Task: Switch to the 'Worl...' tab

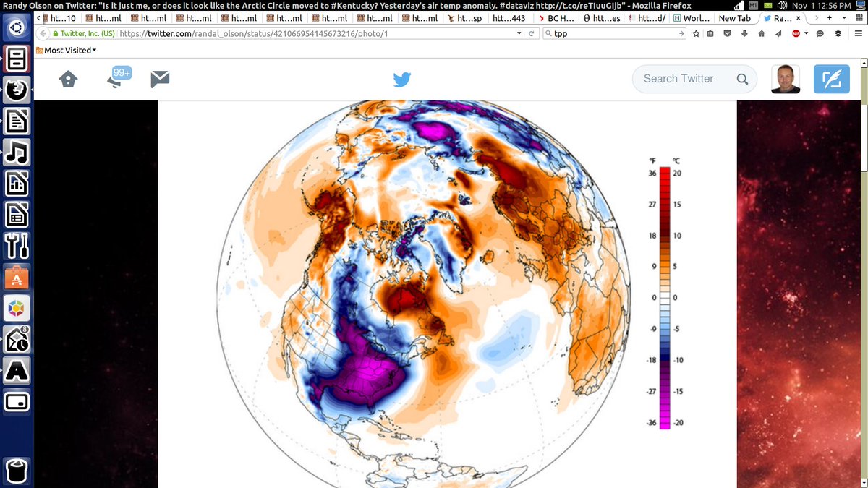Action: click(x=691, y=18)
